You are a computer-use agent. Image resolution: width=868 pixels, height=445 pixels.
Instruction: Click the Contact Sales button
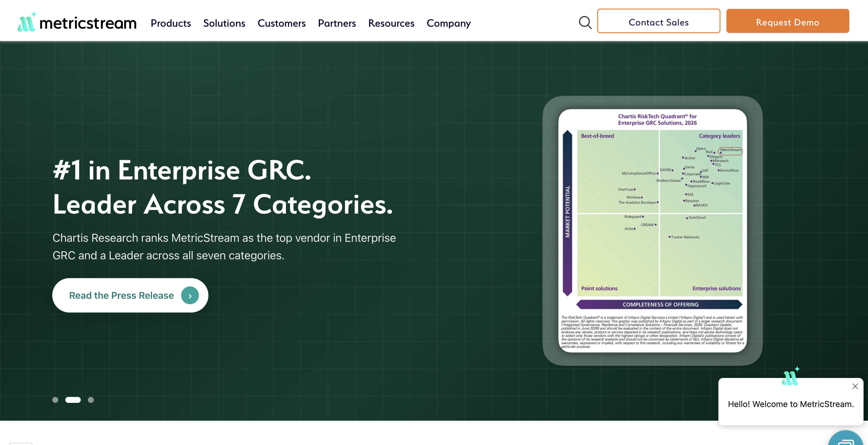click(x=658, y=21)
